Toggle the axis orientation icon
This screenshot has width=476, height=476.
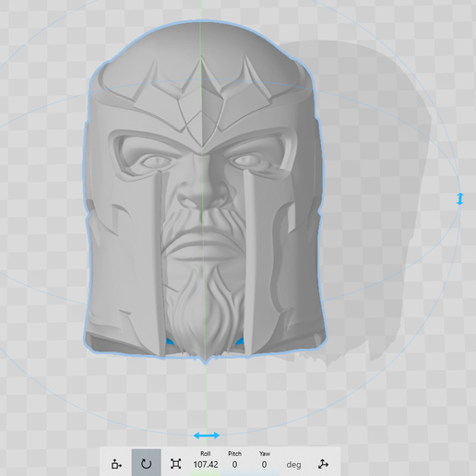pyautogui.click(x=323, y=464)
